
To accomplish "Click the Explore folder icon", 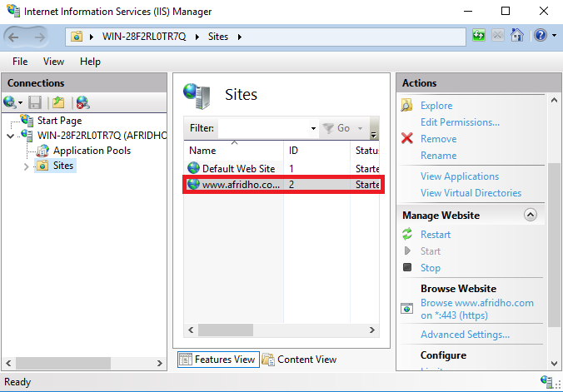I will 406,105.
